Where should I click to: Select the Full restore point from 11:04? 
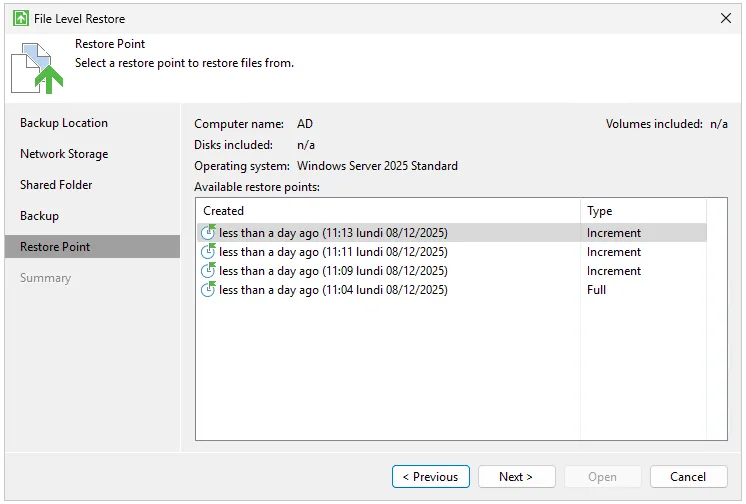pyautogui.click(x=333, y=290)
